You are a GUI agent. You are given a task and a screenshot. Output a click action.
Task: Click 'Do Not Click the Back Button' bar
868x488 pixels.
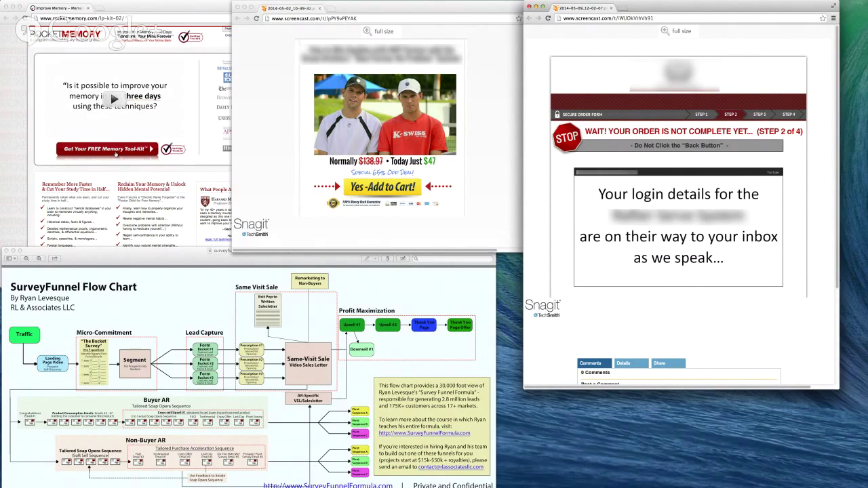tap(679, 146)
